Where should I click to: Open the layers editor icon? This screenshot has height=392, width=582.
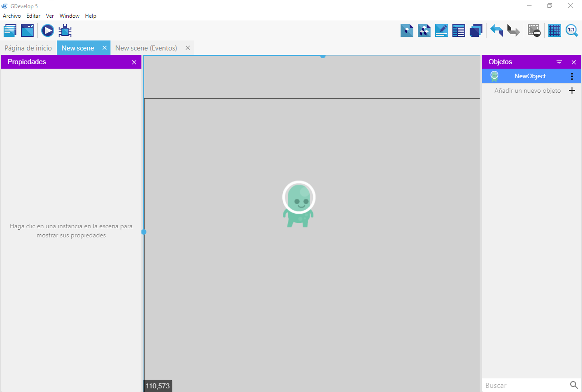(x=476, y=30)
